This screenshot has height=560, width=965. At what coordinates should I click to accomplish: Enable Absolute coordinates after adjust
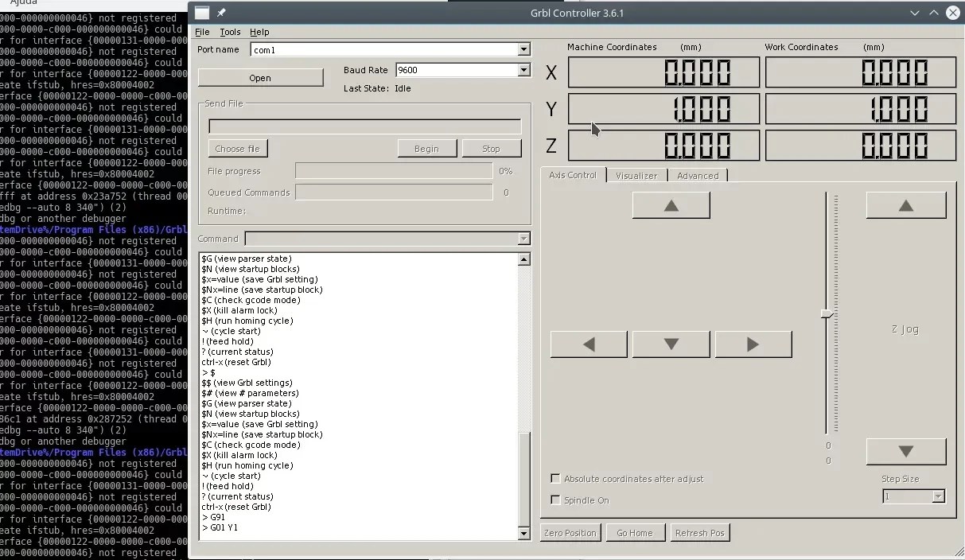click(x=555, y=479)
